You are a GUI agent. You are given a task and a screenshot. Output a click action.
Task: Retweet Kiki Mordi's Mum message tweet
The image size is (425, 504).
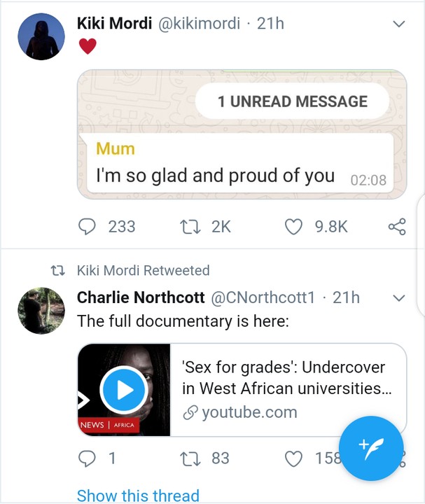(186, 227)
